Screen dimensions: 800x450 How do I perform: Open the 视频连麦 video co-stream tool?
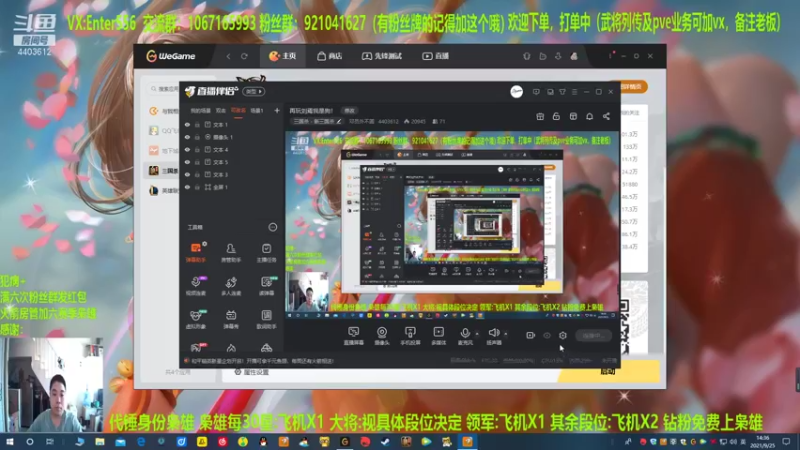[196, 286]
